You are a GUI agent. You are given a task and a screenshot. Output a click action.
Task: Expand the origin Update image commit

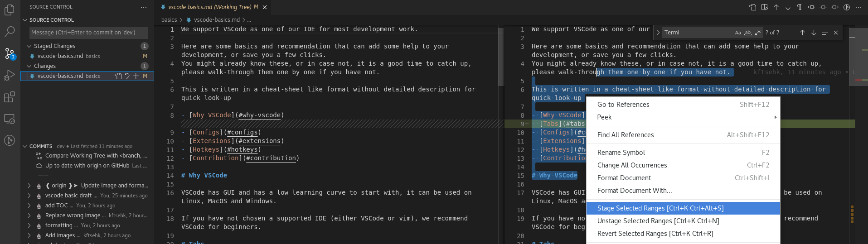[x=29, y=186]
